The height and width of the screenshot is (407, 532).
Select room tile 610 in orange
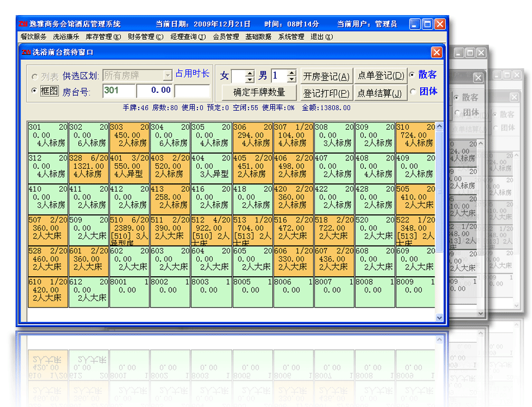click(x=48, y=290)
